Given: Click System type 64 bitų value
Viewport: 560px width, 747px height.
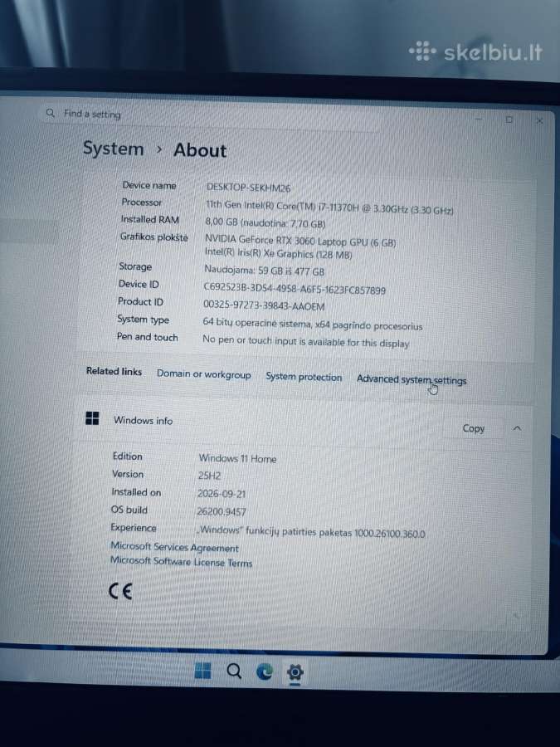Looking at the screenshot, I should point(313,324).
